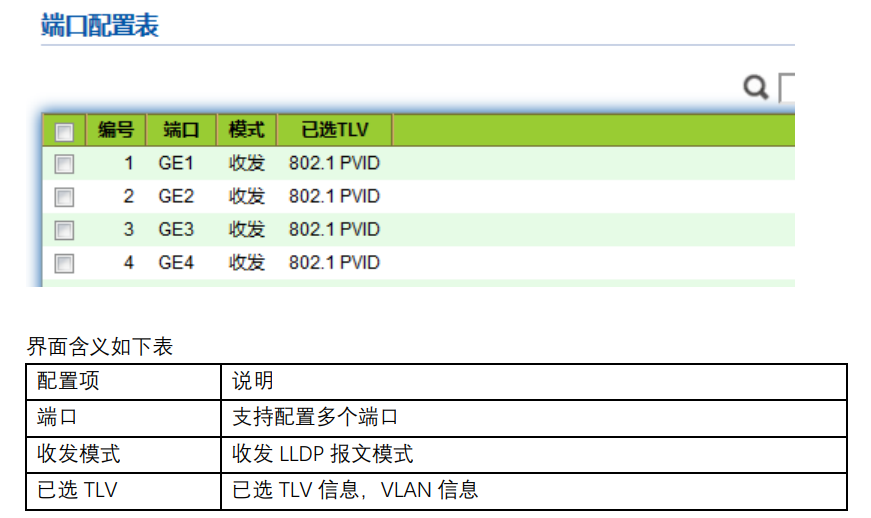Click 802.1 PVID in the GE2 row
This screenshot has width=871, height=518.
point(334,196)
